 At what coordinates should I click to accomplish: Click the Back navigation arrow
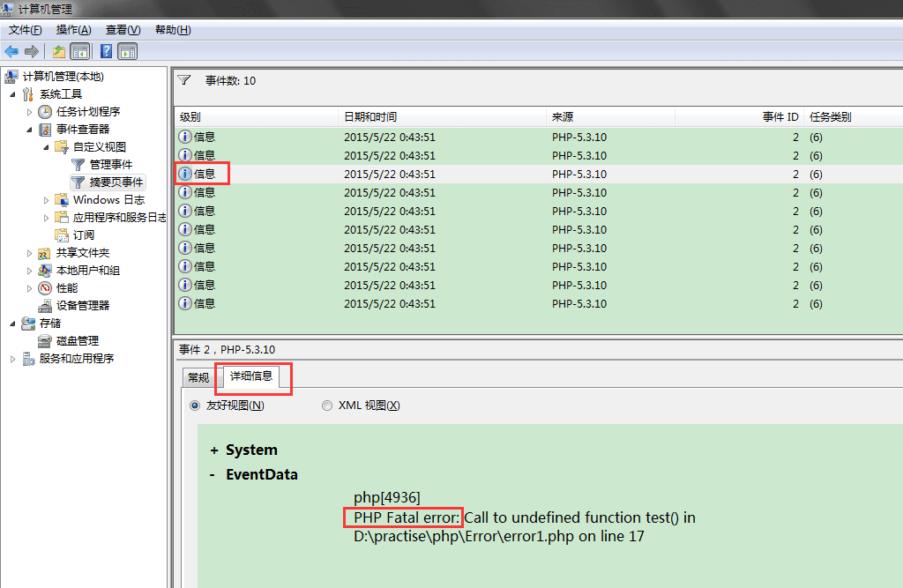(x=11, y=51)
